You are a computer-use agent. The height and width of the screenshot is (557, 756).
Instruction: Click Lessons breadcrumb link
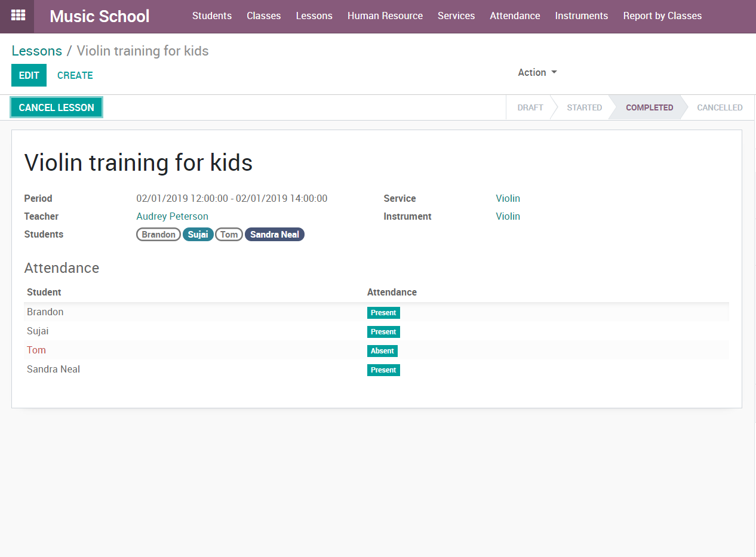[x=36, y=51]
